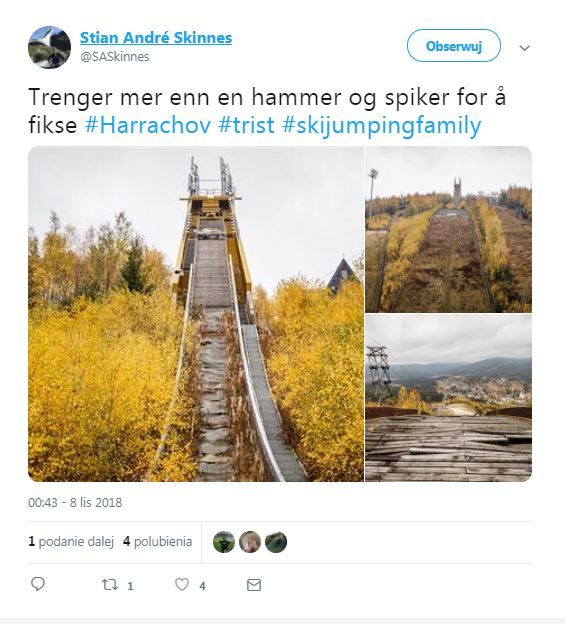The image size is (565, 624).
Task: Open bottom-right wooden planks photo
Action: (x=448, y=398)
